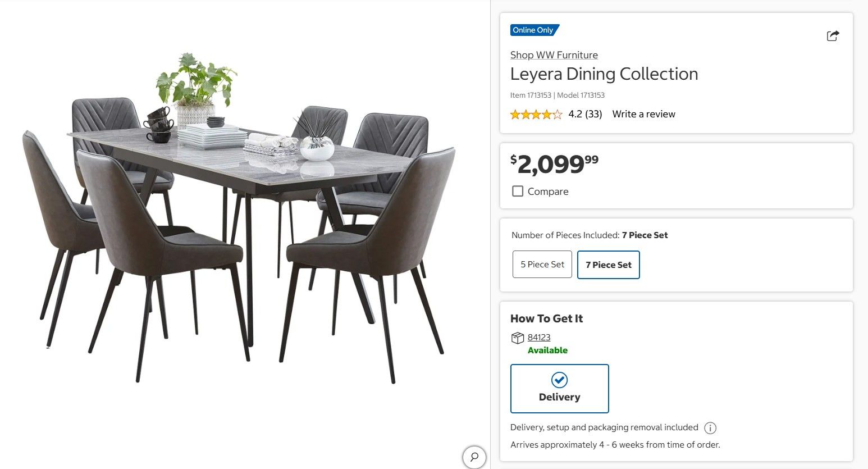
Task: Open the image zoom magnifier
Action: (474, 457)
